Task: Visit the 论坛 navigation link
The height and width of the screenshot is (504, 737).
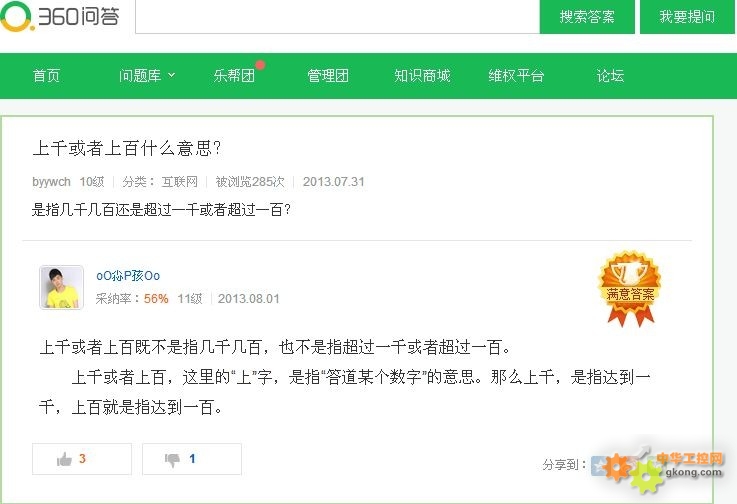Action: coord(610,76)
